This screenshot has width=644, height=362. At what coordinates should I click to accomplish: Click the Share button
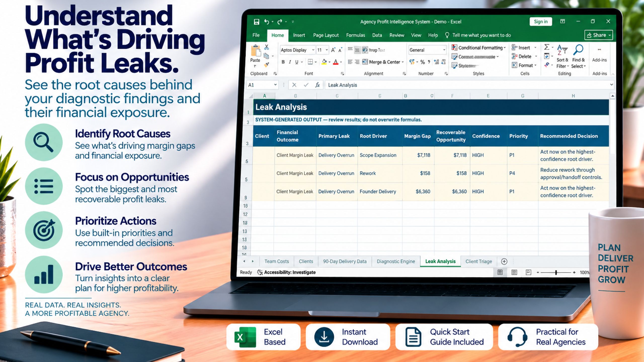tap(599, 35)
